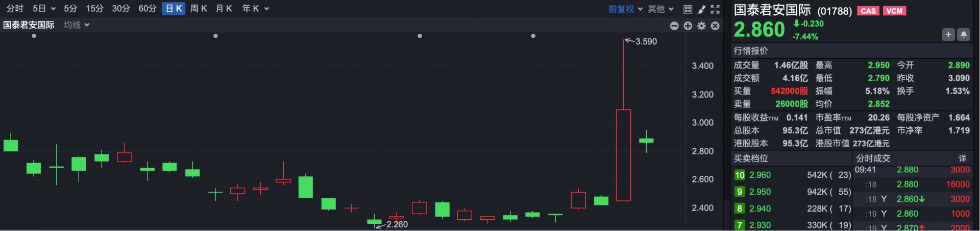The width and height of the screenshot is (980, 231).
Task: Open the 年K period dropdown
Action: [x=255, y=9]
